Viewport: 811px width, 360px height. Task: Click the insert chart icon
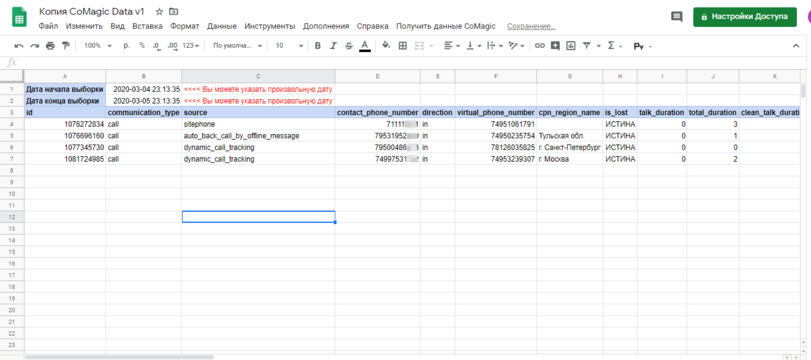click(x=570, y=46)
